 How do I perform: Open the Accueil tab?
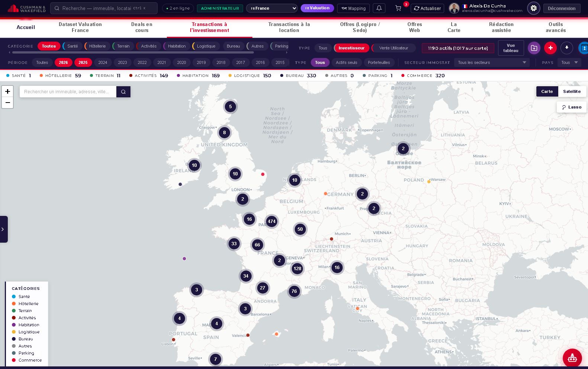coord(26,27)
